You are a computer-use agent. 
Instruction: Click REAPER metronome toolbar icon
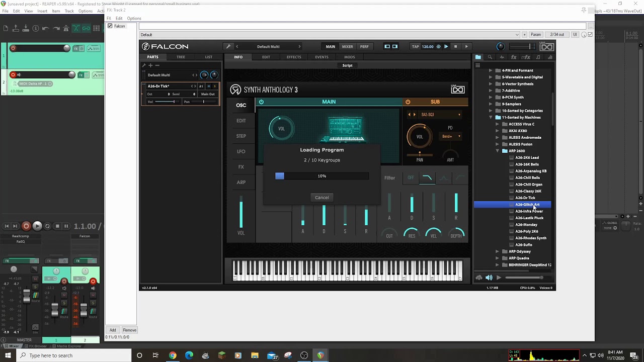pos(66,29)
